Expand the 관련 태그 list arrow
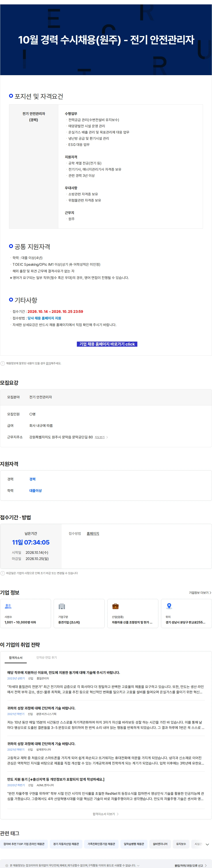Viewport: 212px width, 868px height. (x=207, y=844)
